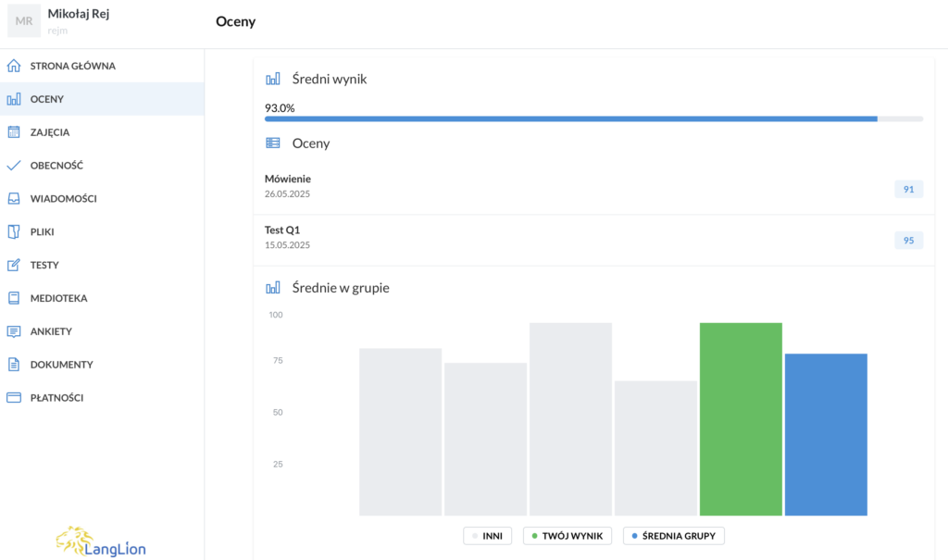Click the Obecność checkmark icon

[x=14, y=166]
